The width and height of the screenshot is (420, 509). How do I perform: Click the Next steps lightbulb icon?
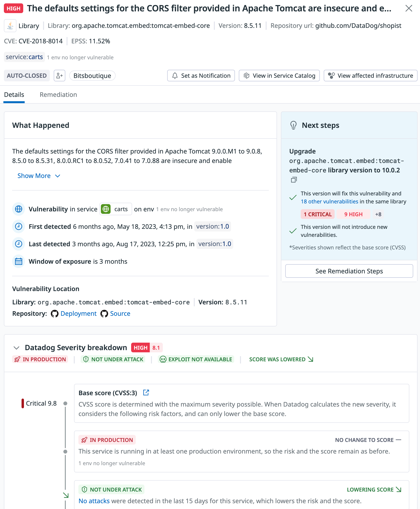[x=293, y=125]
